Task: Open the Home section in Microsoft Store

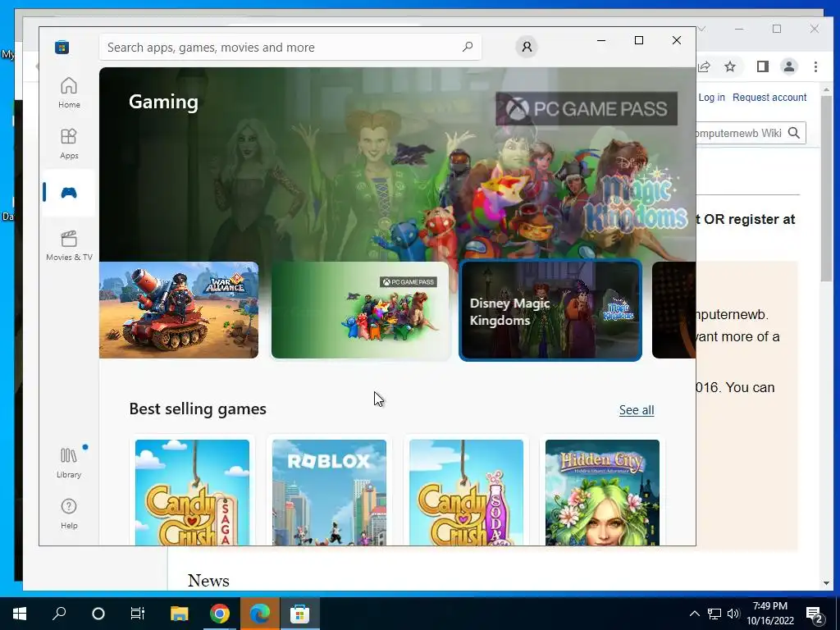Action: click(x=69, y=92)
